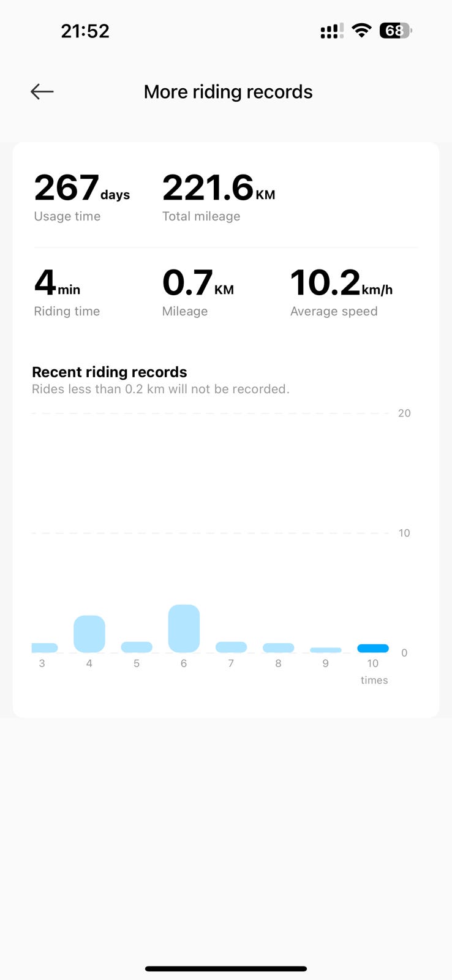Tap the home indicator bar at bottom
This screenshot has height=980, width=452.
point(226,969)
